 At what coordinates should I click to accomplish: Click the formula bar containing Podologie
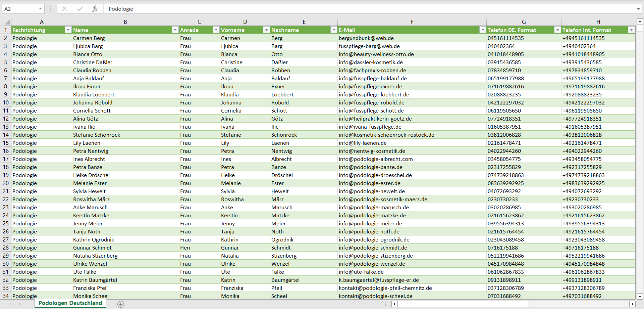[369, 9]
